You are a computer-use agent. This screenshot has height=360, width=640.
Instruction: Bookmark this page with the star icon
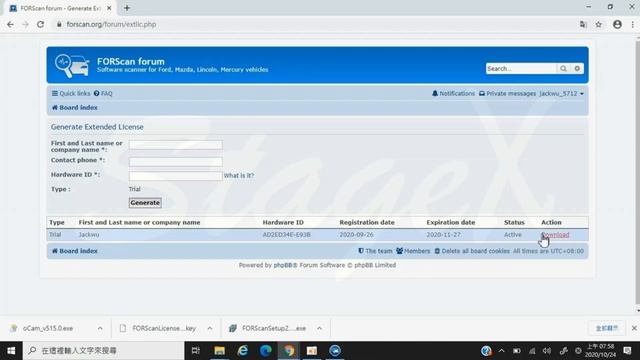pyautogui.click(x=598, y=24)
